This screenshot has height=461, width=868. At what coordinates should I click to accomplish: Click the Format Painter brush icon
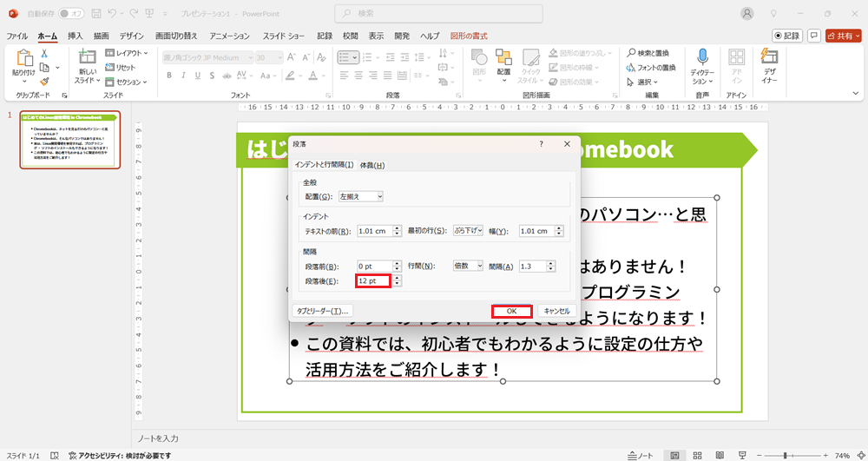(44, 82)
